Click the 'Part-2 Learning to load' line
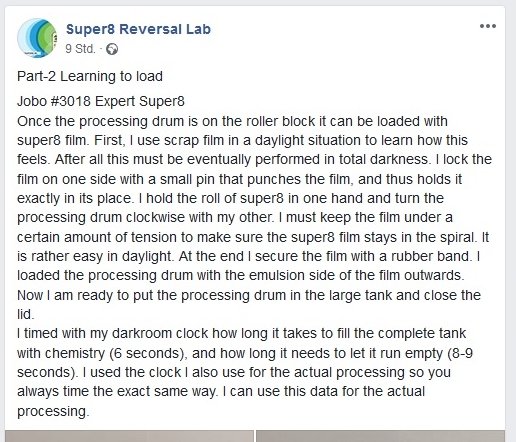This screenshot has height=442, width=516. [x=90, y=76]
